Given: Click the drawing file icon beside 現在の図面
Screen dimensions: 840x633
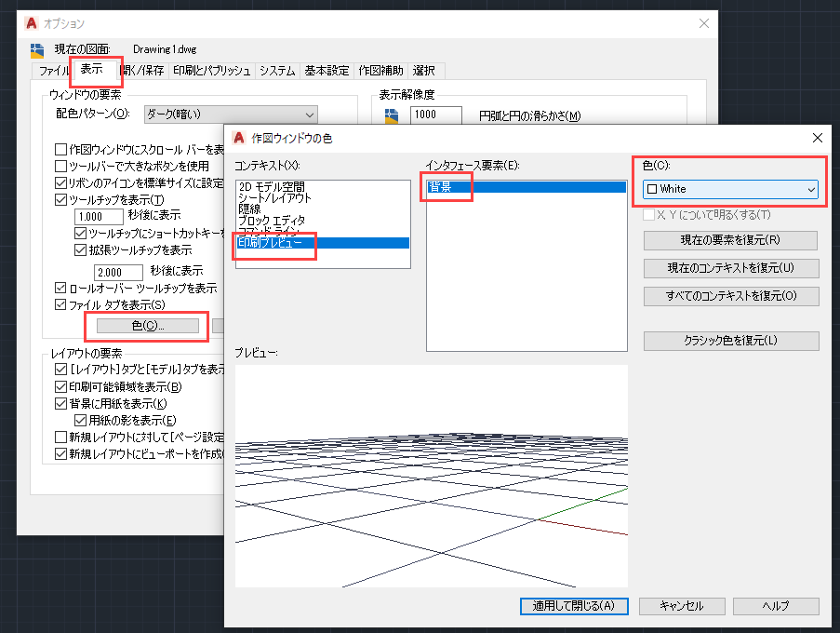Looking at the screenshot, I should (37, 49).
